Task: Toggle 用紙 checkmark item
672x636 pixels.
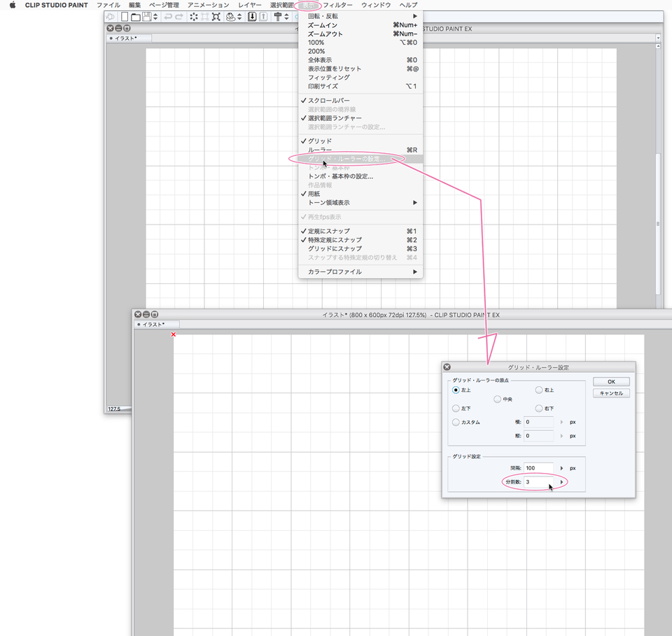Action: pyautogui.click(x=360, y=194)
